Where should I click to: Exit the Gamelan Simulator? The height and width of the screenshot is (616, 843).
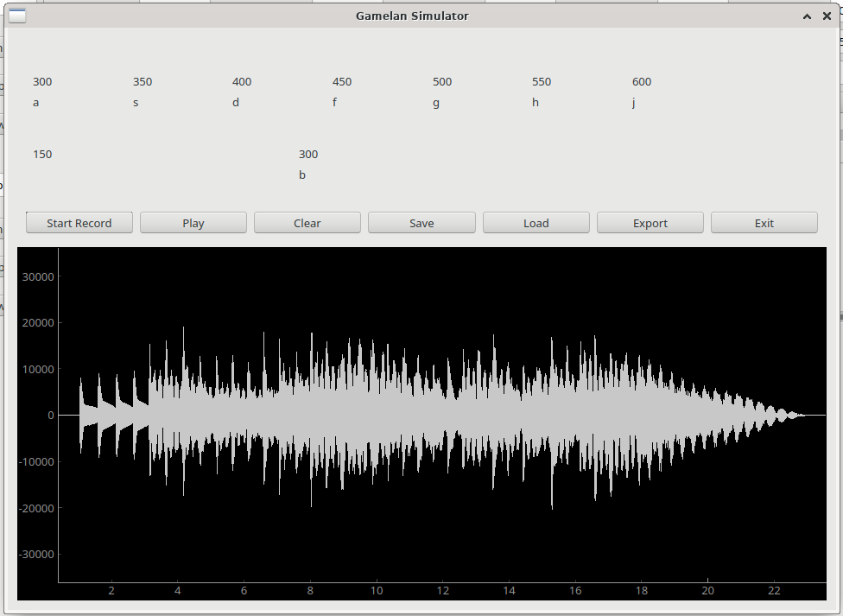tap(764, 223)
